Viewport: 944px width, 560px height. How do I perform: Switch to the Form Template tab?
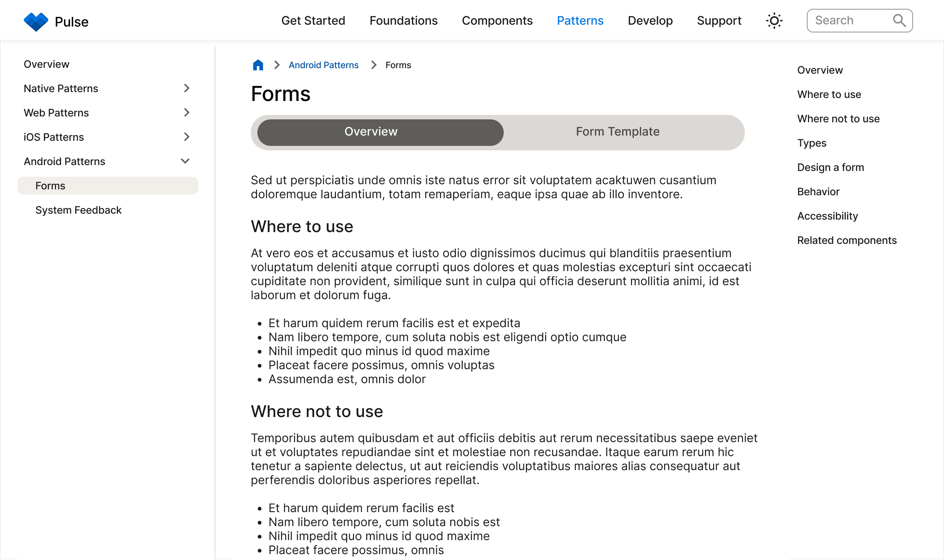coord(617,132)
